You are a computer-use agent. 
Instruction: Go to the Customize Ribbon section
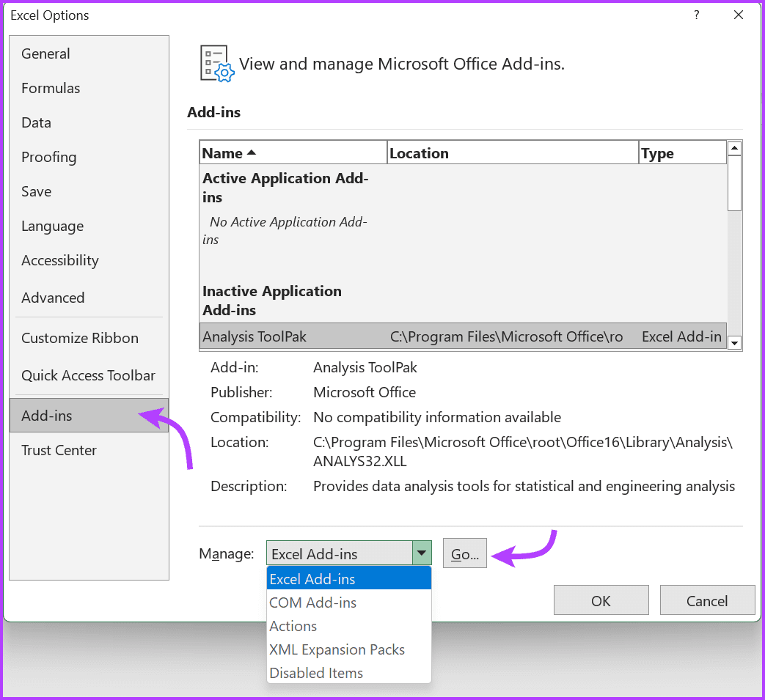[x=79, y=338]
